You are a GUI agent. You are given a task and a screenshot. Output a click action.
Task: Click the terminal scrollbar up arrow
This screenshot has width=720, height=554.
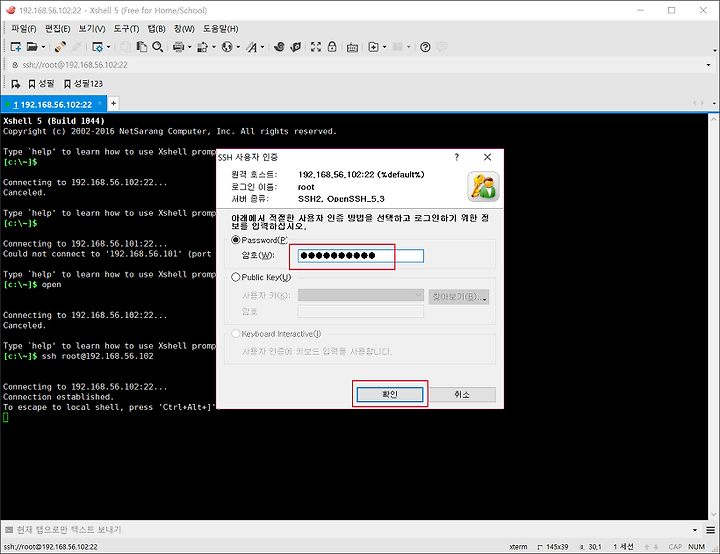714,118
